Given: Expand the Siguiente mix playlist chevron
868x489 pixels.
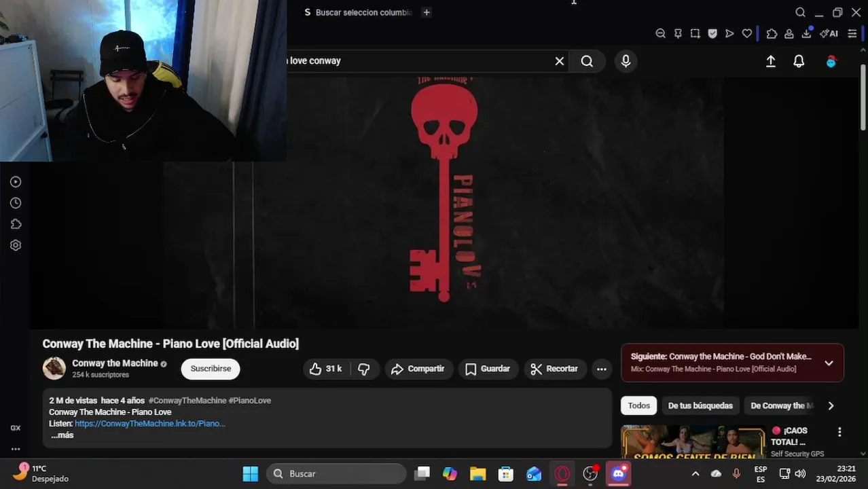Looking at the screenshot, I should point(829,363).
